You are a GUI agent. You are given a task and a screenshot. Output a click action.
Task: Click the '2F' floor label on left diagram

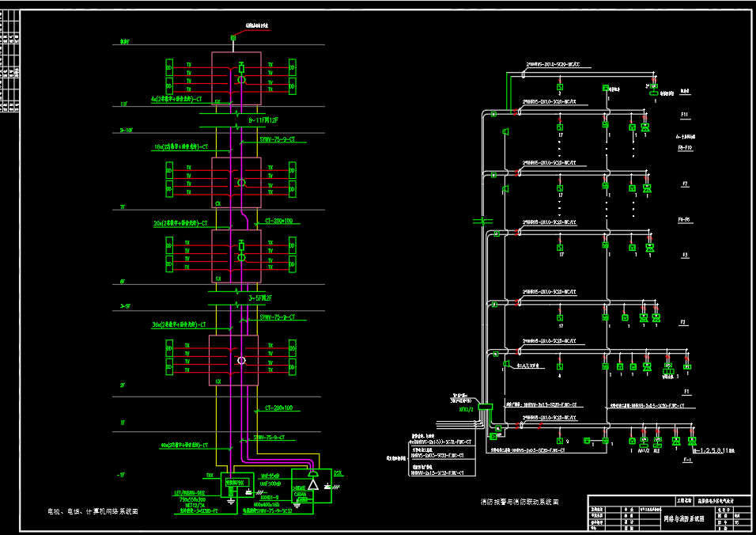(x=123, y=385)
